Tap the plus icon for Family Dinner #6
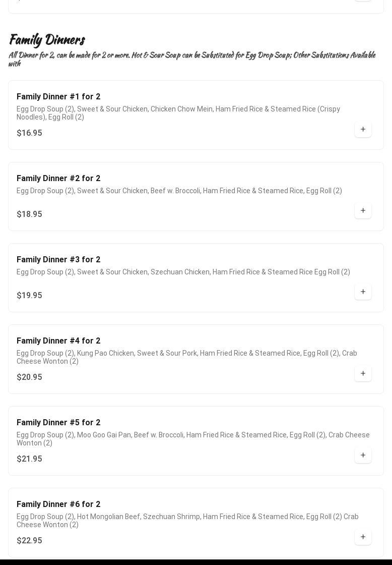392x565 pixels. pos(363,537)
